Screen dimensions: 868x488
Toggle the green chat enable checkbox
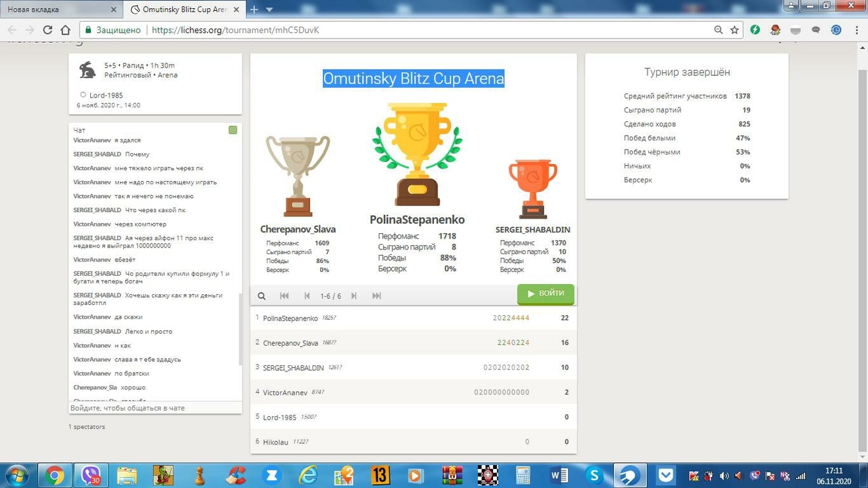coord(233,130)
